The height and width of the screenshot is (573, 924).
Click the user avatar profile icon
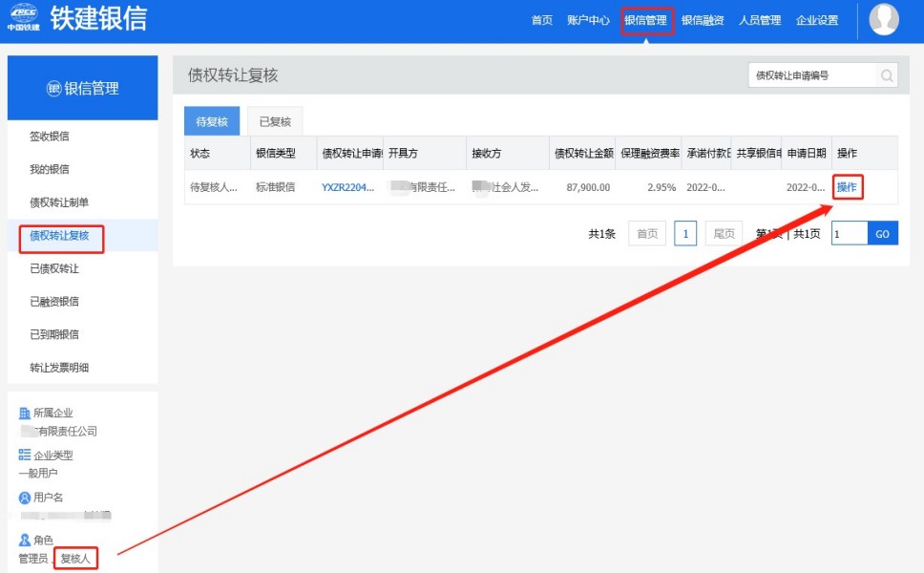(884, 19)
